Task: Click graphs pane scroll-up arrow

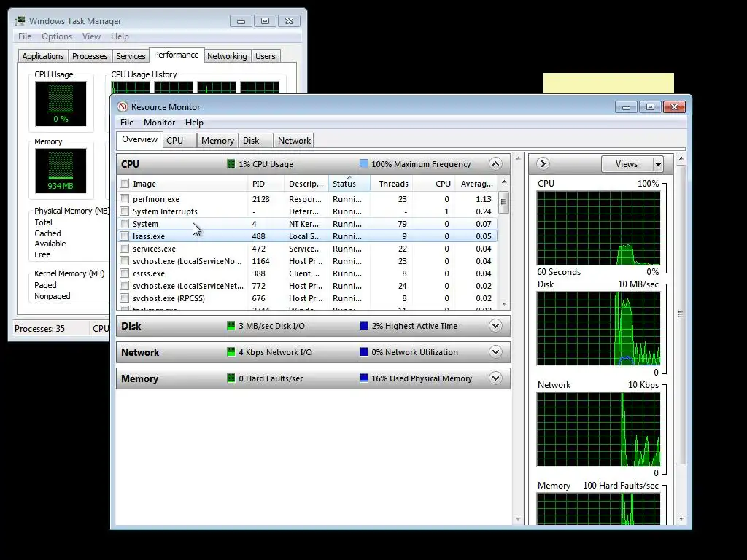Action: pos(681,158)
